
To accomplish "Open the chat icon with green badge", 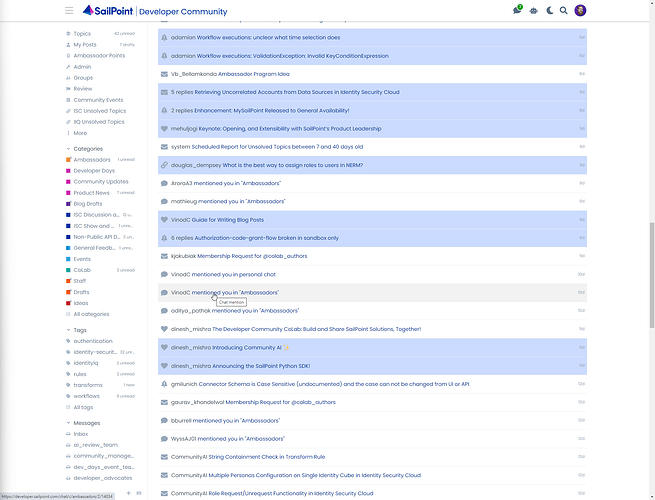I will click(x=517, y=10).
